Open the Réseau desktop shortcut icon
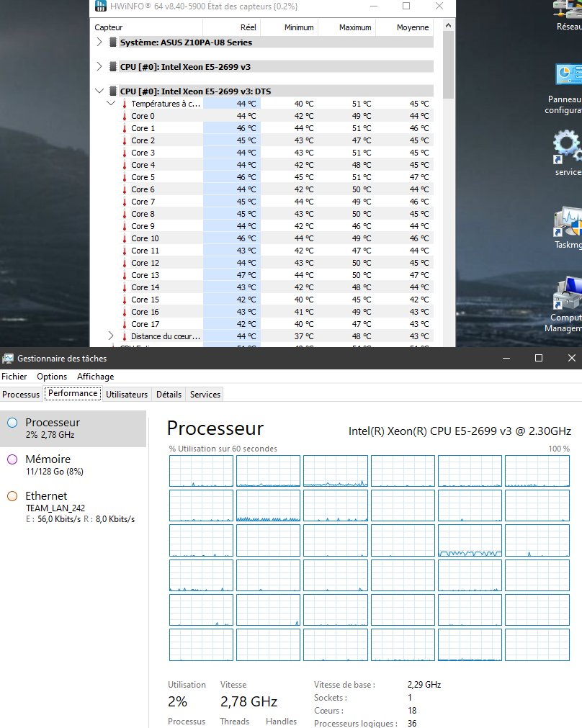Screen dimensions: 582x728 click(568, 9)
